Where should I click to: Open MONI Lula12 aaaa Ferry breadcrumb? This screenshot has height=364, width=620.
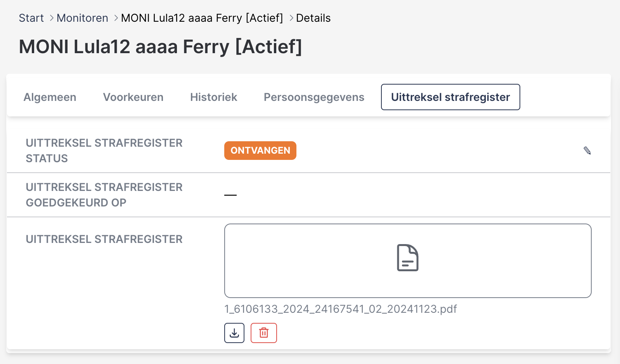coord(202,18)
